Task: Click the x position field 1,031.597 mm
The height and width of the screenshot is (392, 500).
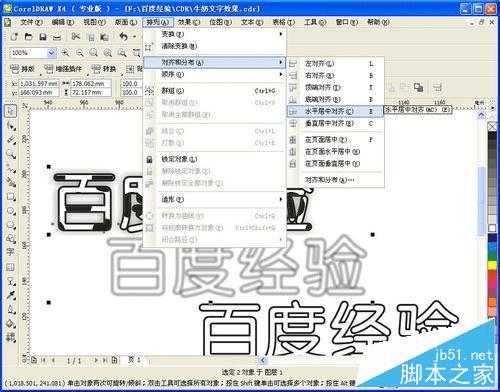Action: coord(39,83)
